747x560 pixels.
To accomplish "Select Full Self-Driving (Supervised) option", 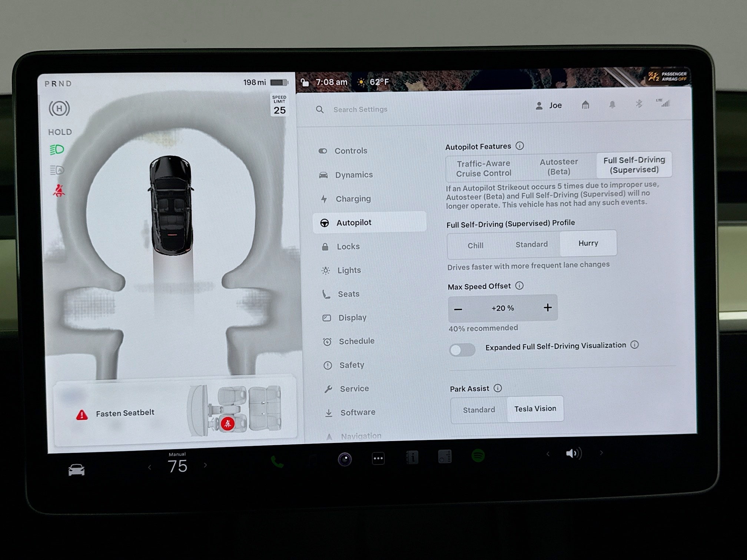I will coord(634,165).
